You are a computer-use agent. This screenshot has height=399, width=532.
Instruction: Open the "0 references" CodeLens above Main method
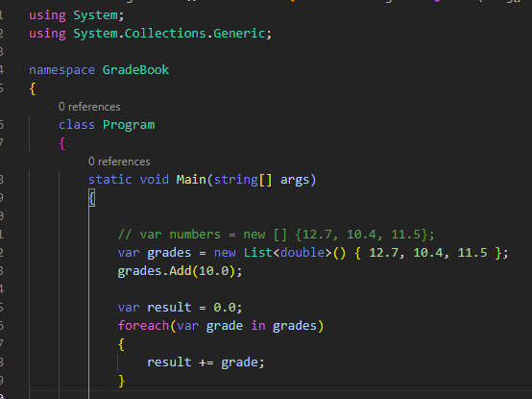pos(119,162)
